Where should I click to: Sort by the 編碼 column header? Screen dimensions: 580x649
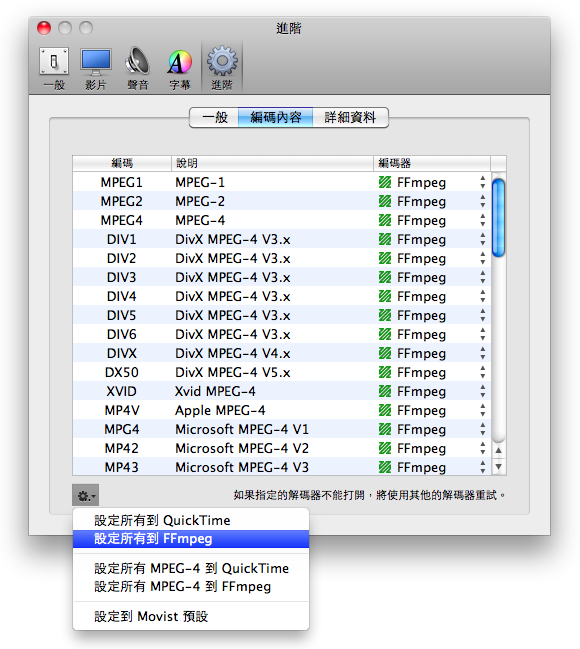tap(122, 163)
